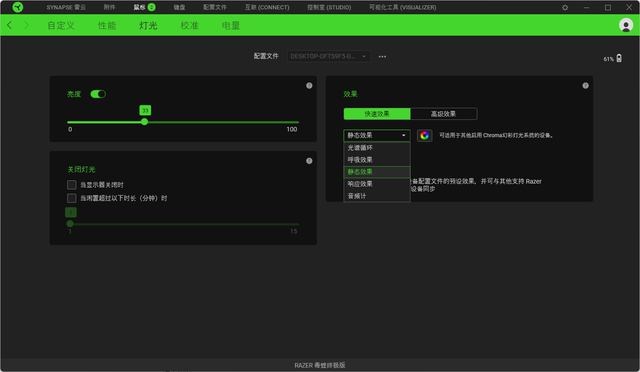Open help for the 关闭灯光 panel
Viewport: 640px width, 372px height.
[309, 161]
